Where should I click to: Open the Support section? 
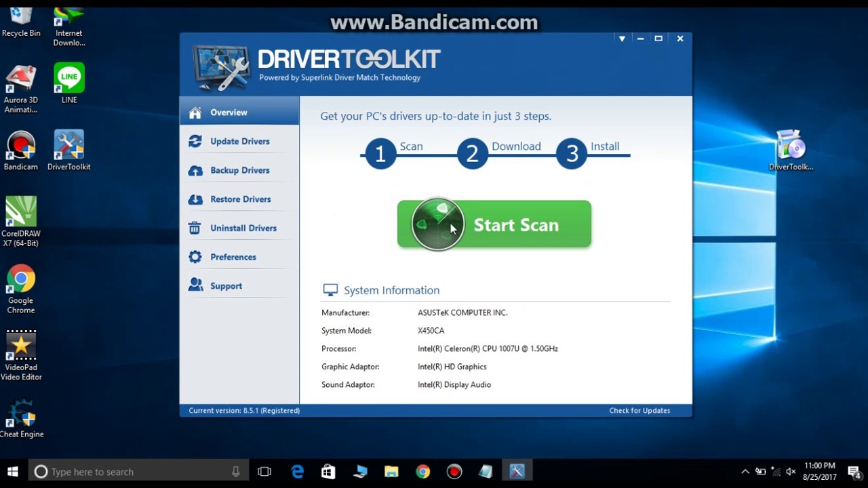239,286
